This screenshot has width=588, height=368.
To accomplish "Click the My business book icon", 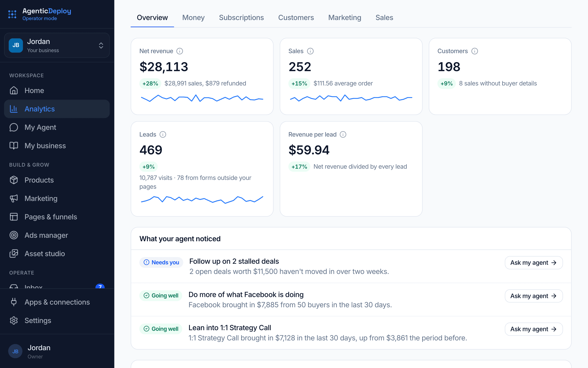I will [x=14, y=146].
